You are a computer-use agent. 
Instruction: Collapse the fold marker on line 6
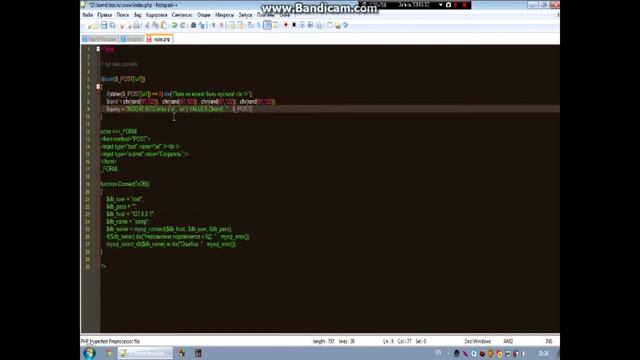coord(98,87)
